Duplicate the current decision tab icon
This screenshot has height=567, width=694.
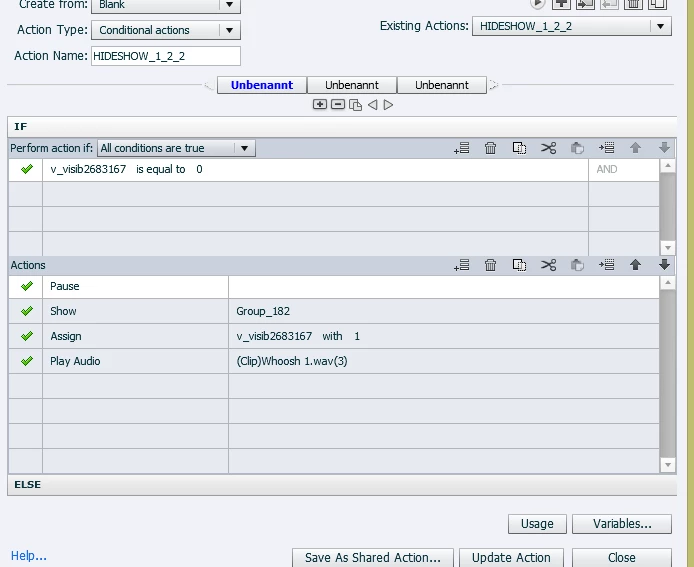tap(355, 105)
